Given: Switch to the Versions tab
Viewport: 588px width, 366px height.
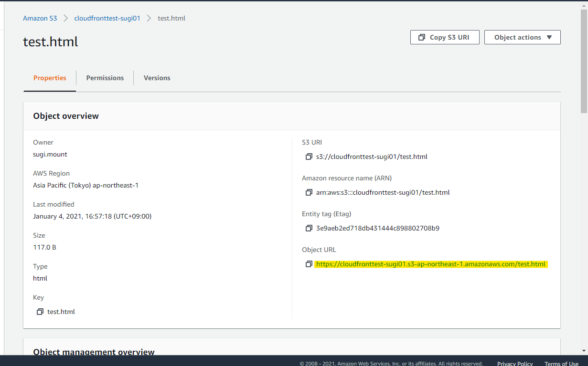Looking at the screenshot, I should tap(157, 78).
